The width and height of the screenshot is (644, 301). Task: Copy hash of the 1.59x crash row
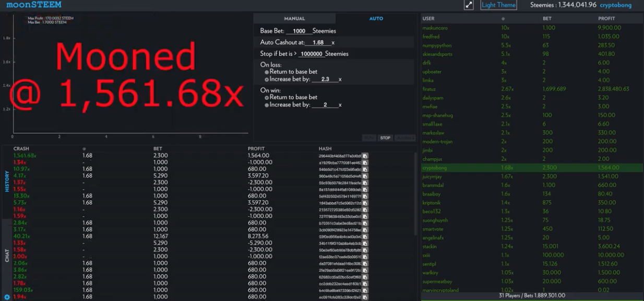coord(365,216)
